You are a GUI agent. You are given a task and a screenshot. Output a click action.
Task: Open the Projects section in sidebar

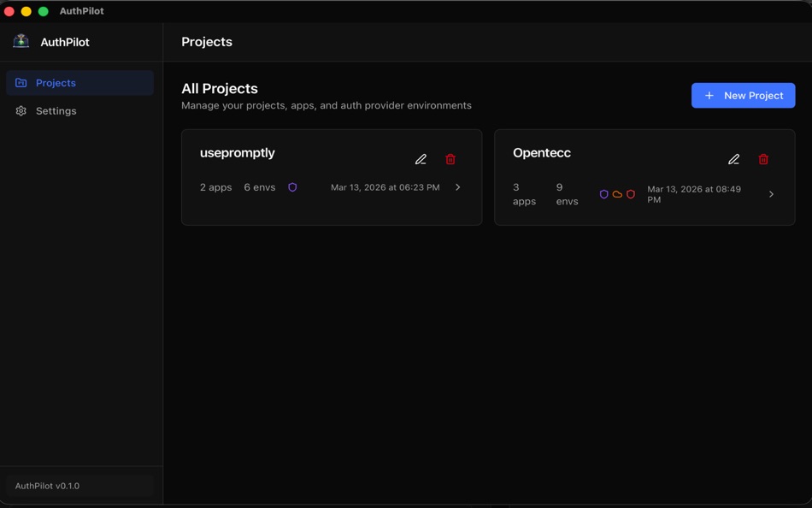click(79, 83)
